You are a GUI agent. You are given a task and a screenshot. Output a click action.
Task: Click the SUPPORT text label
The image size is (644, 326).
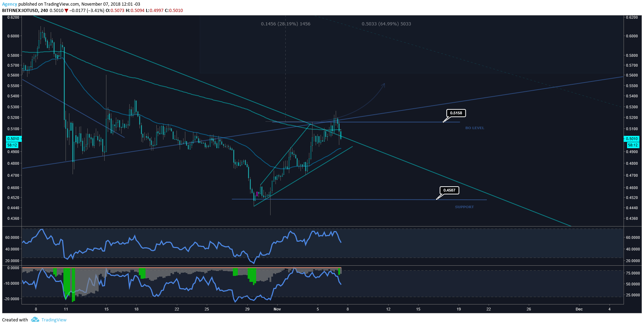464,207
